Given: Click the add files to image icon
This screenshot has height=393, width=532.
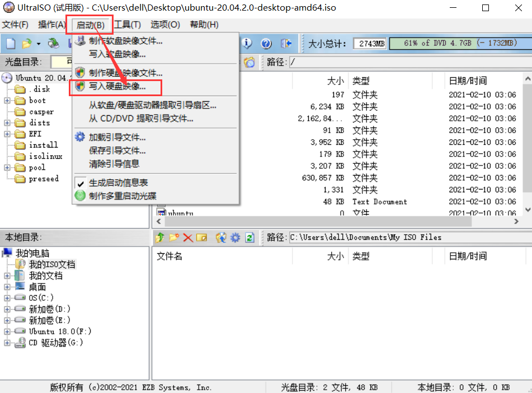Looking at the screenshot, I should (x=221, y=238).
